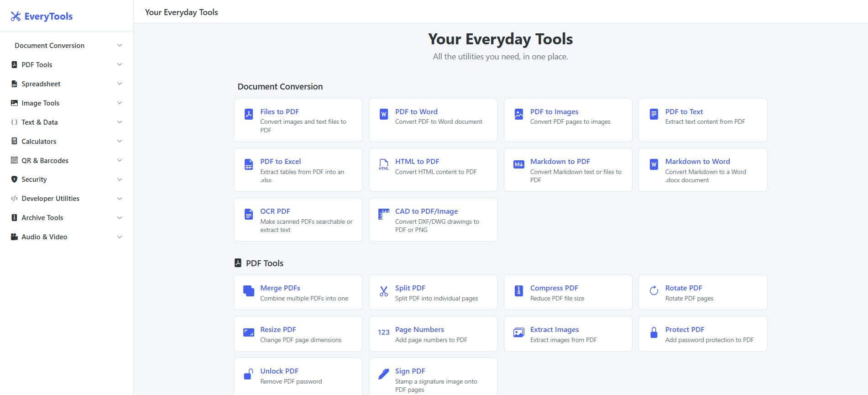Click the Markdown to Word card icon
868x395 pixels.
pyautogui.click(x=654, y=164)
